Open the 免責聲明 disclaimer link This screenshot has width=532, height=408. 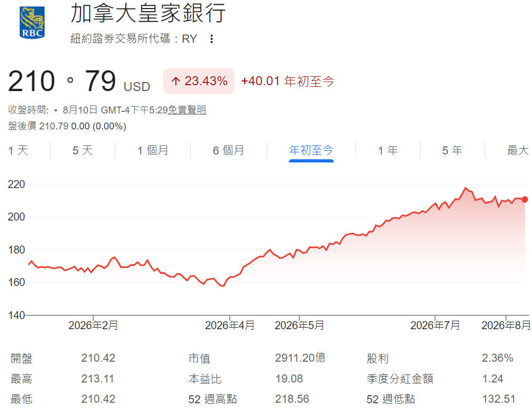[187, 110]
